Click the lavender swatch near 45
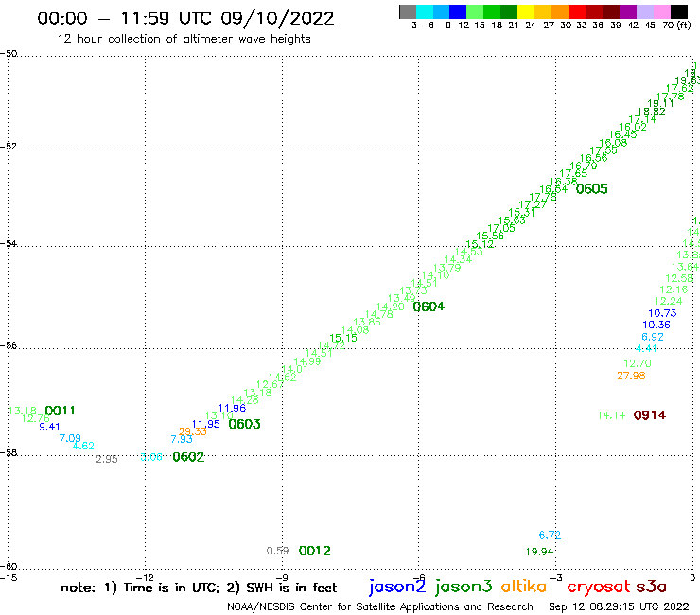Image resolution: width=700 pixels, height=615 pixels. tap(645, 11)
